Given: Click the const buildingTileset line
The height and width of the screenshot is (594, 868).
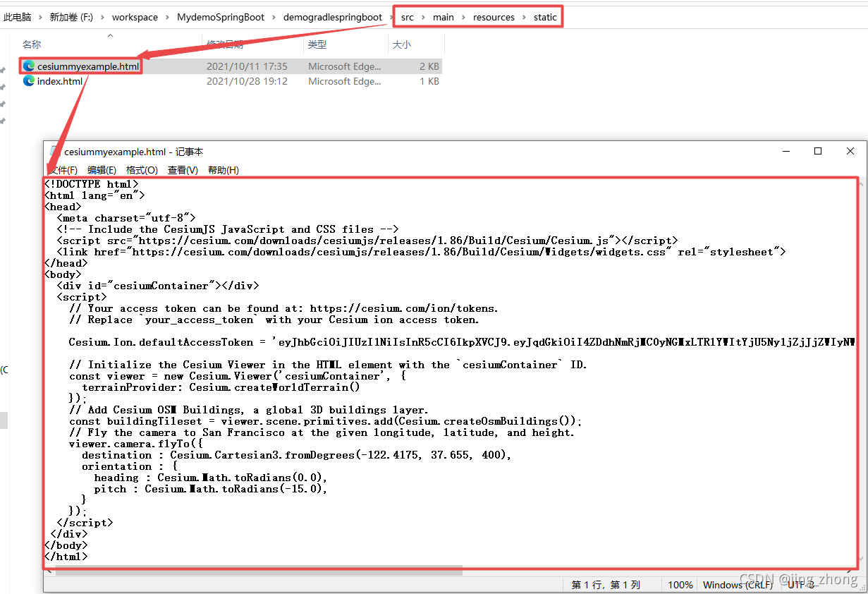Looking at the screenshot, I should tap(326, 421).
